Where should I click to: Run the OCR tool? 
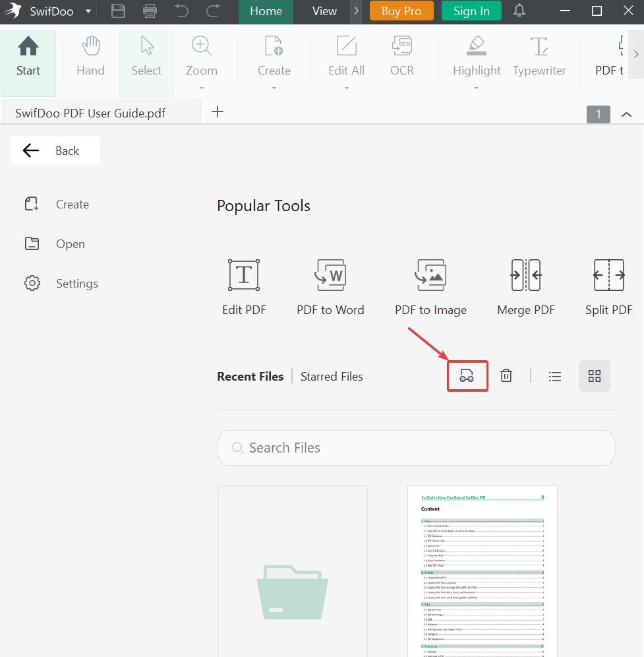coord(402,57)
